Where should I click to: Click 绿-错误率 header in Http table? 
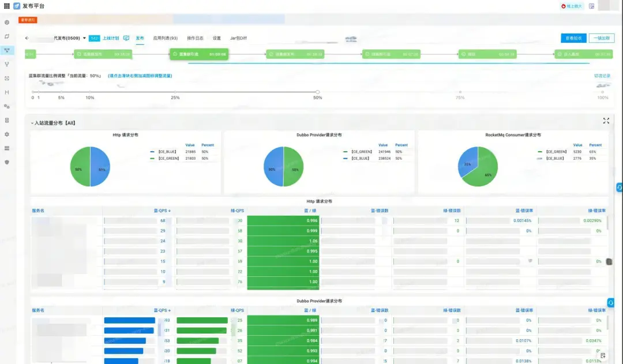pos(597,211)
